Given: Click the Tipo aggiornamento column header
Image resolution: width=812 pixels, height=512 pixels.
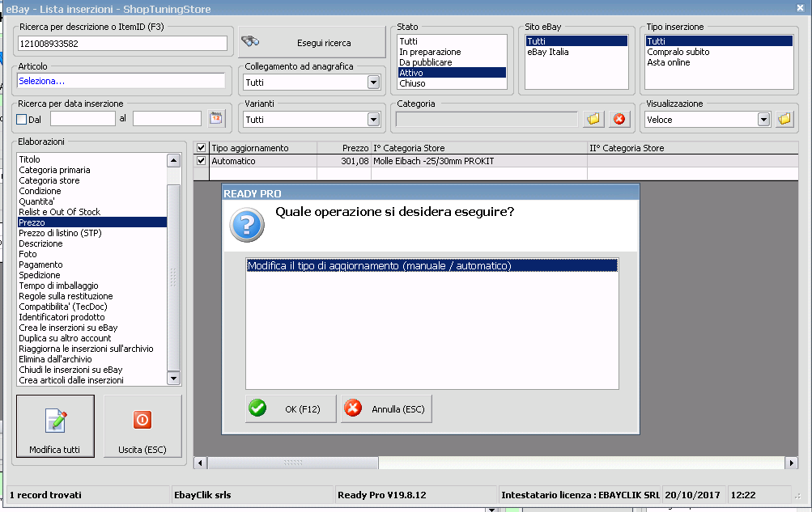Looking at the screenshot, I should 264,148.
